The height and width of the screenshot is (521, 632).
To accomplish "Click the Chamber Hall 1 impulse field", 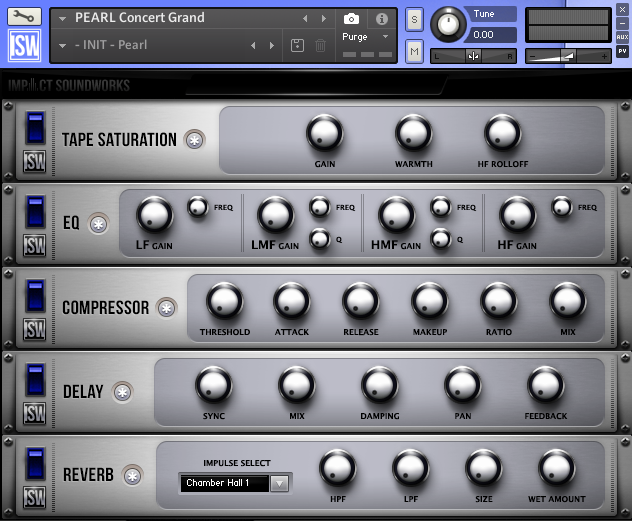I will (x=225, y=483).
